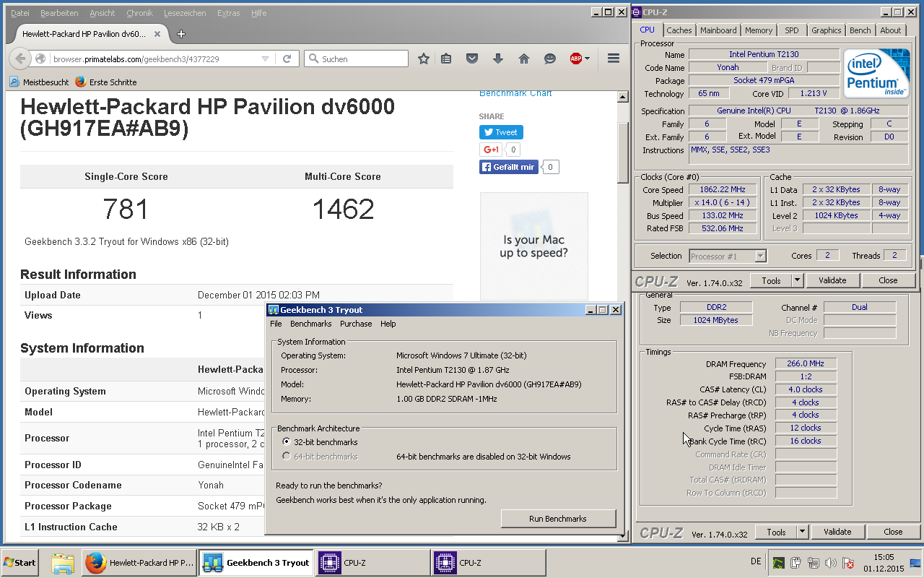Switch to Bench tab in CPU-Z
Viewport: 924px width, 578px height.
coord(860,30)
